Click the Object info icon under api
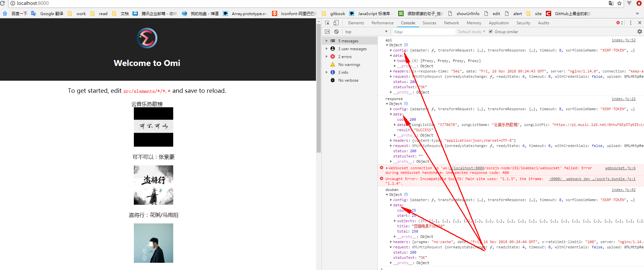The height and width of the screenshot is (270, 644). coord(406,45)
